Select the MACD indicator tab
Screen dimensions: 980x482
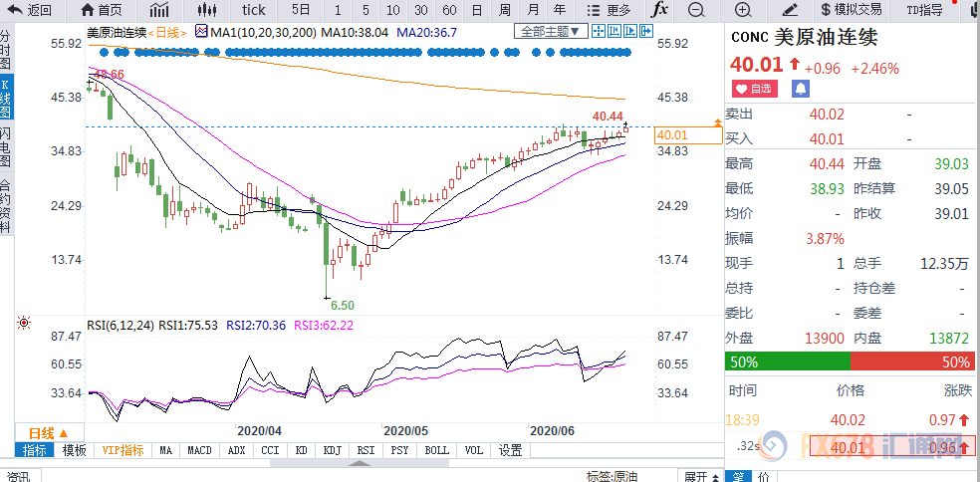[200, 450]
